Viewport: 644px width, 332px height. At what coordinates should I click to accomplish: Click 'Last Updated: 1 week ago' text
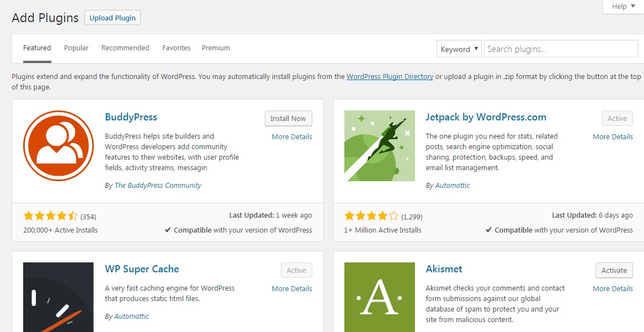tap(270, 215)
